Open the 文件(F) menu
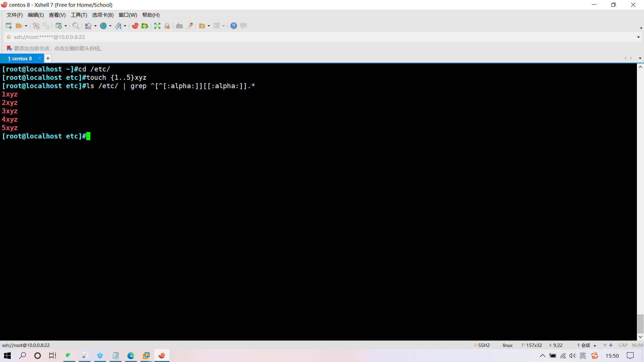Screen dimensions: 644x362 pos(15,15)
